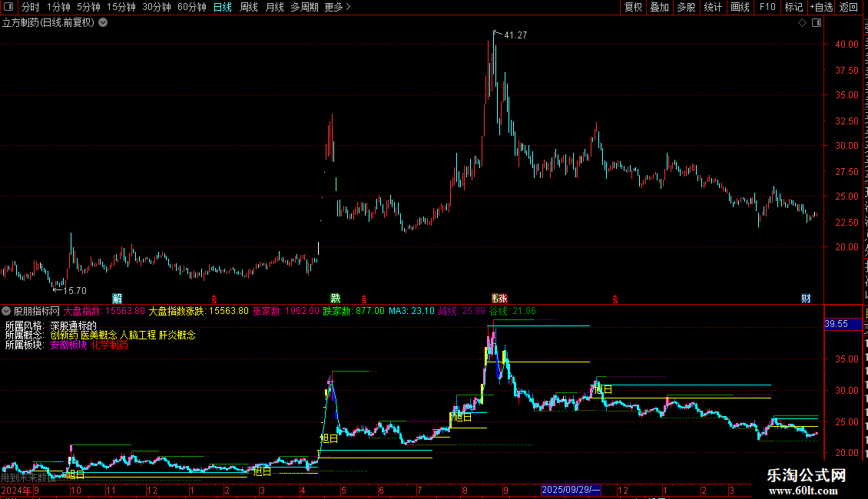Click the 39.55 price tag on the indicator axis

tap(843, 324)
